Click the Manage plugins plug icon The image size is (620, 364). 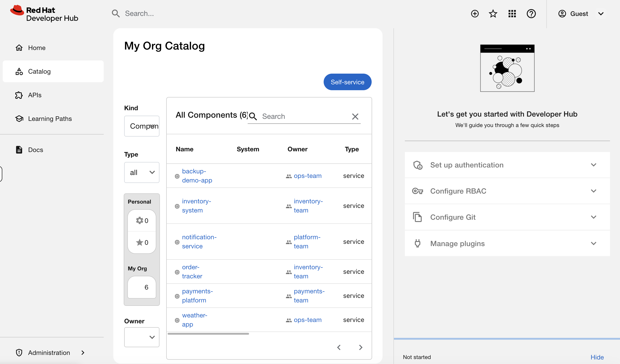tap(418, 243)
